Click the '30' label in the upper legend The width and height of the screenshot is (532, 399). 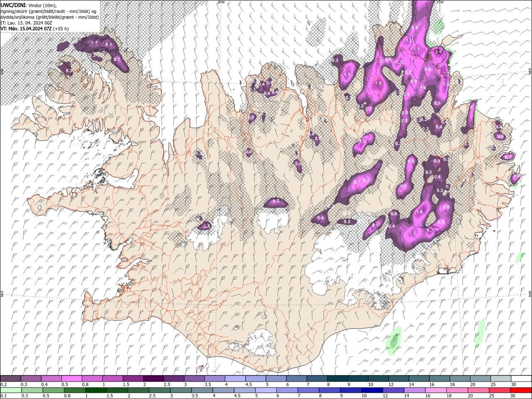[x=513, y=384]
